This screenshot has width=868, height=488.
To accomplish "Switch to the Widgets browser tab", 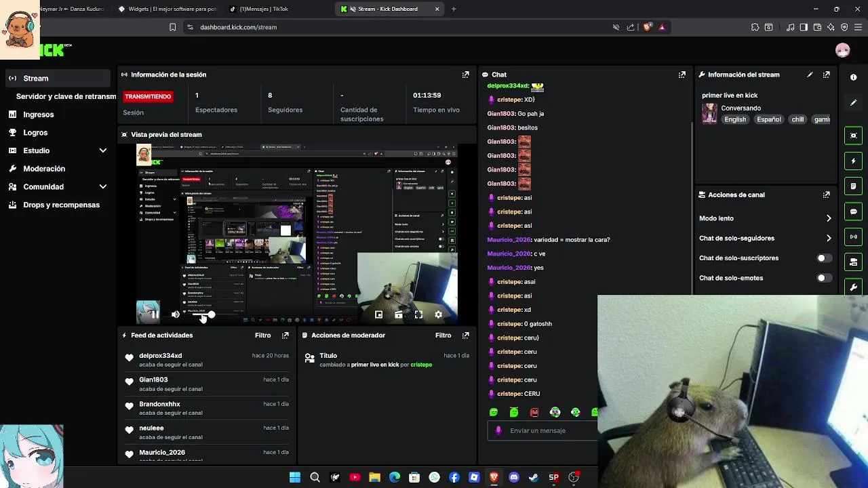I will (167, 9).
